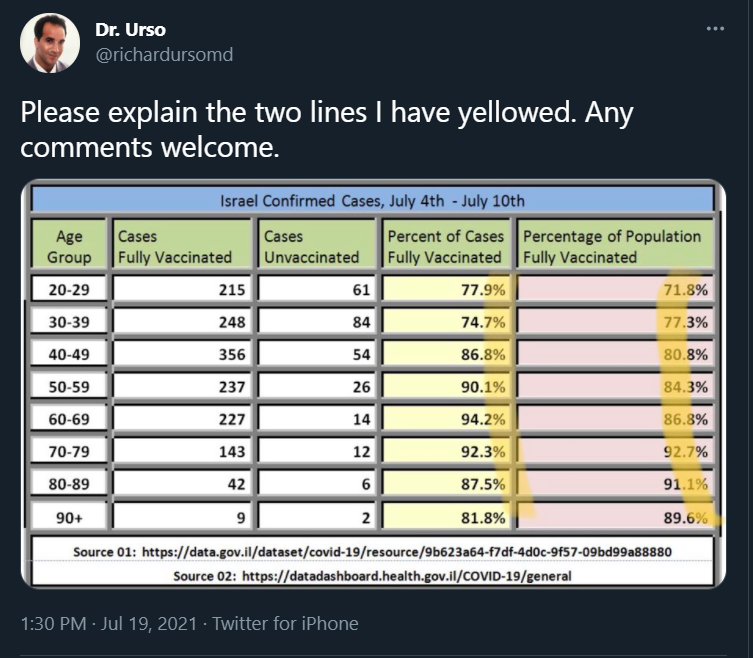Select the Cases Fully Vaccinated column header

click(182, 246)
